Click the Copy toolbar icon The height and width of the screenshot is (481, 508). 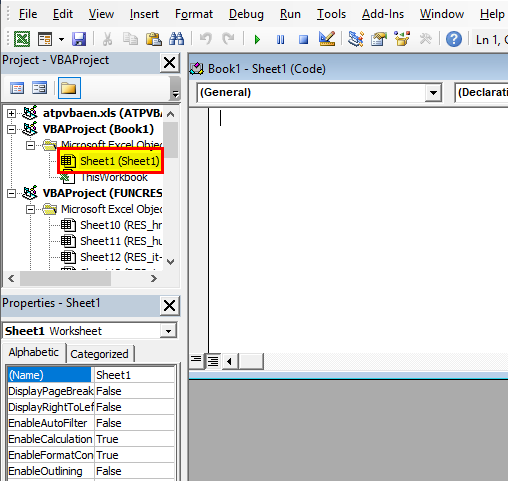(130, 39)
